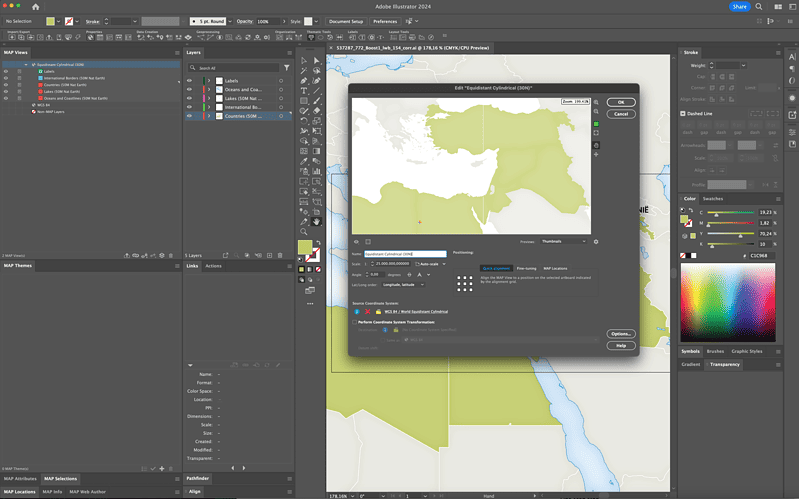The width and height of the screenshot is (799, 499).
Task: Pick the Lasso tool
Action: [x=316, y=71]
